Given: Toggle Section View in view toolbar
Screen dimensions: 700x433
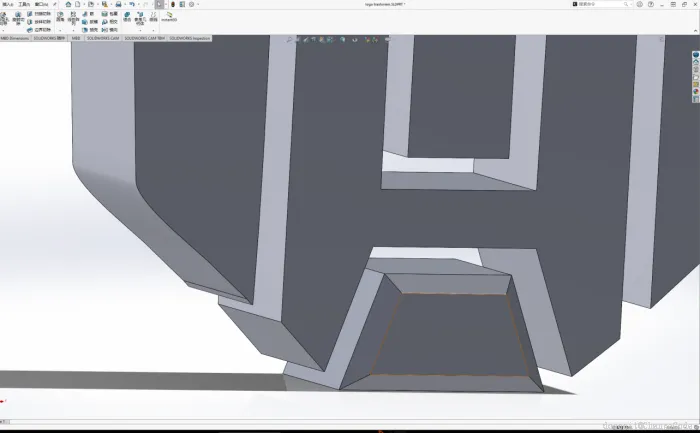Looking at the screenshot, I should click(x=313, y=40).
